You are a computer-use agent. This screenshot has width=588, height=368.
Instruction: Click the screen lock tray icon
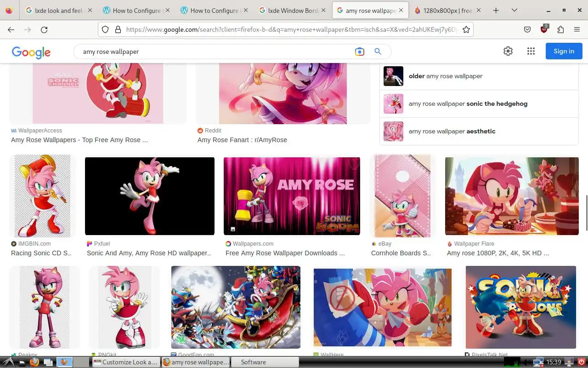click(x=568, y=362)
